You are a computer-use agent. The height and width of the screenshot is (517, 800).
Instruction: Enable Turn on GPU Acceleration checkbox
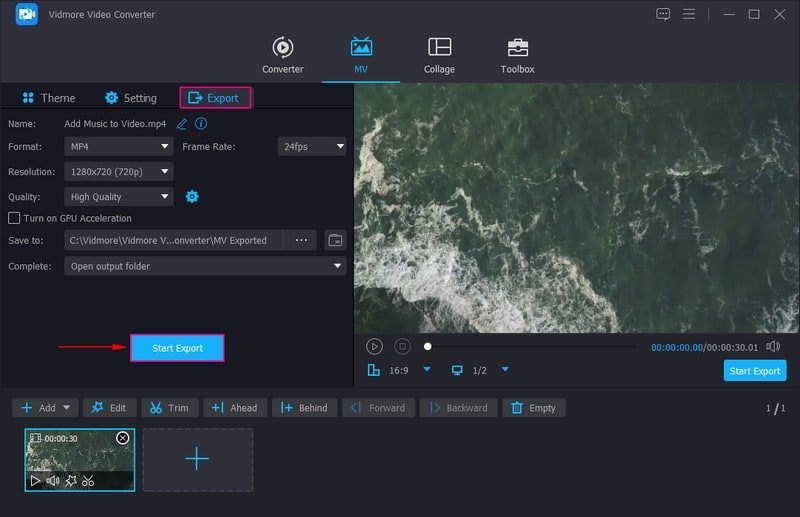(14, 218)
